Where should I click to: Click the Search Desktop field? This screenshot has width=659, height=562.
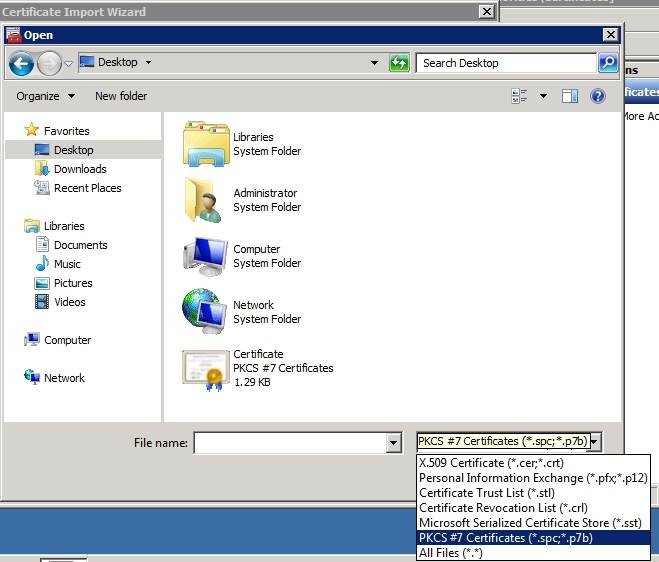click(506, 63)
